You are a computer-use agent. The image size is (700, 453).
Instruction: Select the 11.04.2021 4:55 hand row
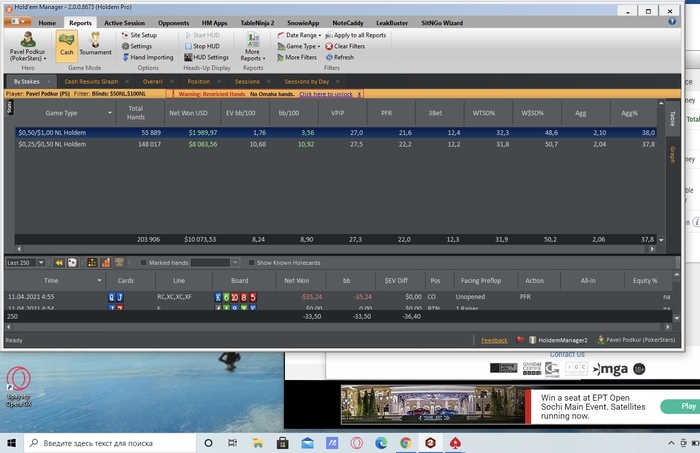[338, 297]
